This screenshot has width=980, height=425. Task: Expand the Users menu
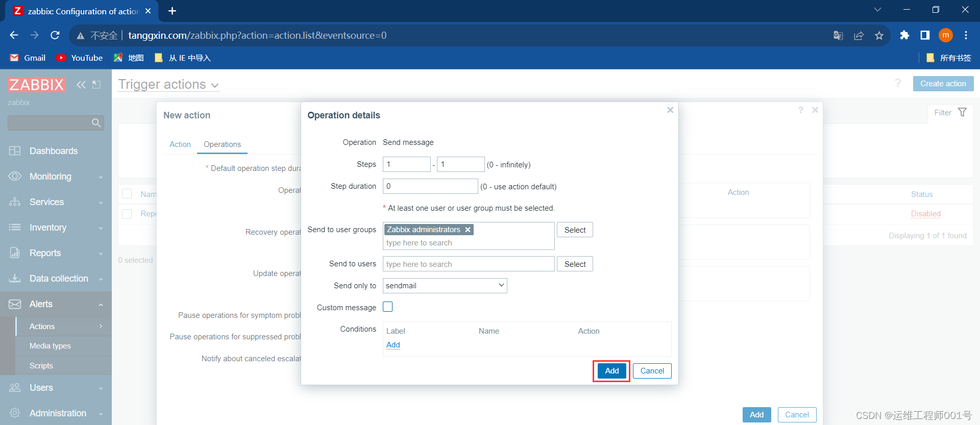tap(101, 388)
